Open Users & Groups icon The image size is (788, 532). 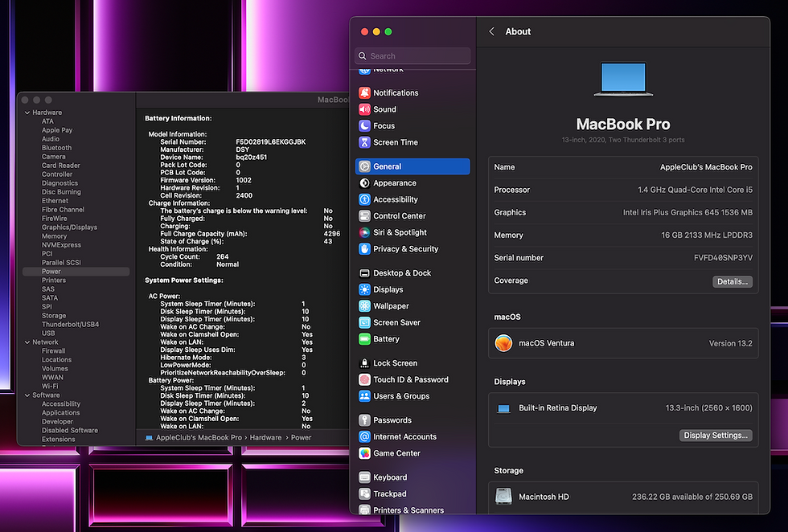[x=364, y=396]
